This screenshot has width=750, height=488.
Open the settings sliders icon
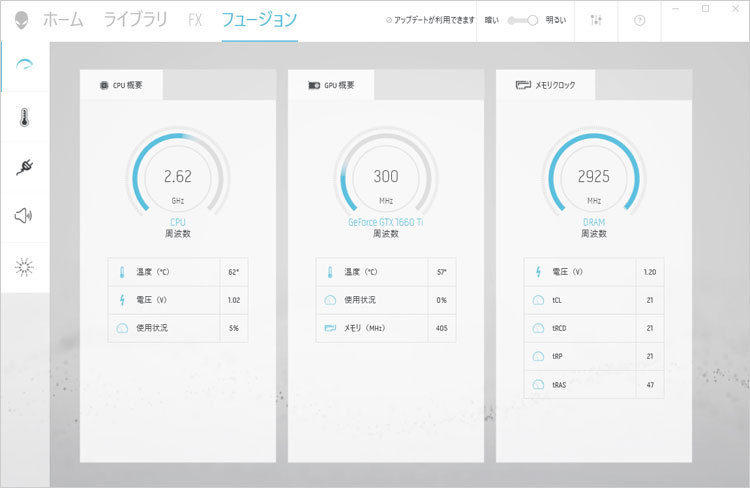tap(596, 20)
